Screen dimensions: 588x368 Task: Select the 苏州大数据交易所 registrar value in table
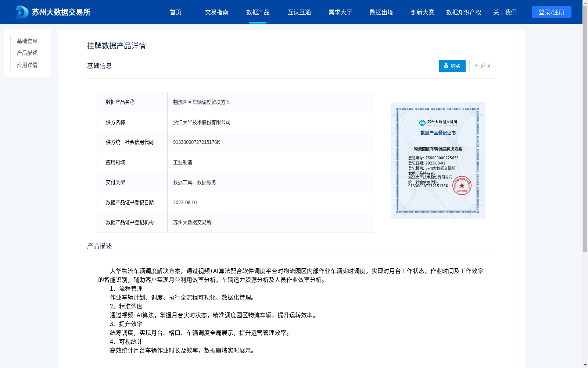point(192,222)
